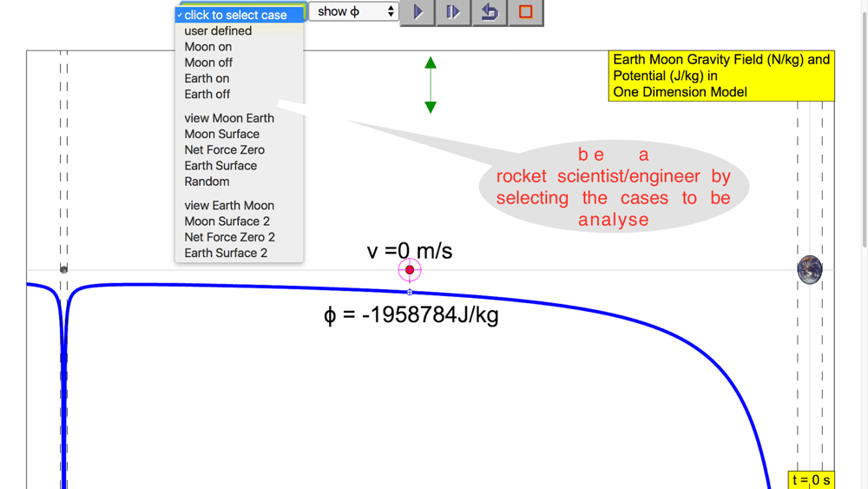868x489 pixels.
Task: Choose the 'Net Force Zero 2' case
Action: [240, 237]
